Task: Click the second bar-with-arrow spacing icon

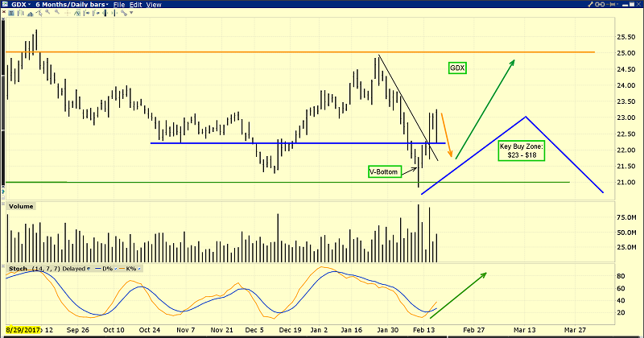Action: [96, 13]
